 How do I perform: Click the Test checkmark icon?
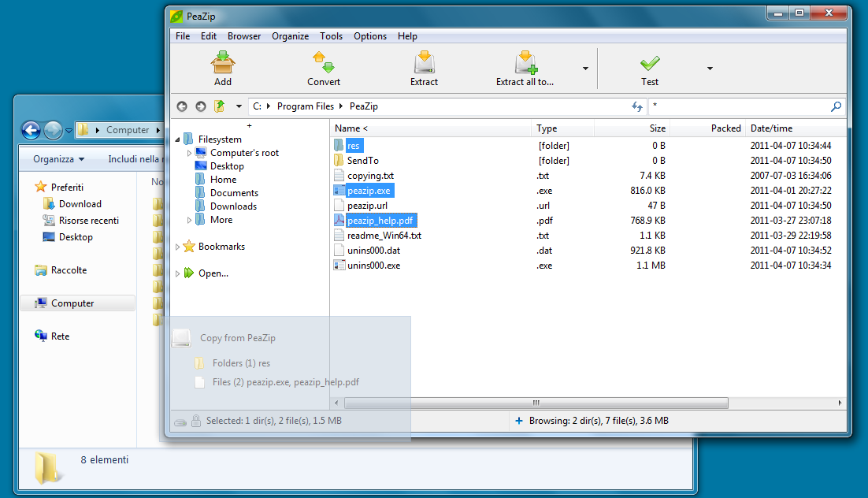click(649, 63)
